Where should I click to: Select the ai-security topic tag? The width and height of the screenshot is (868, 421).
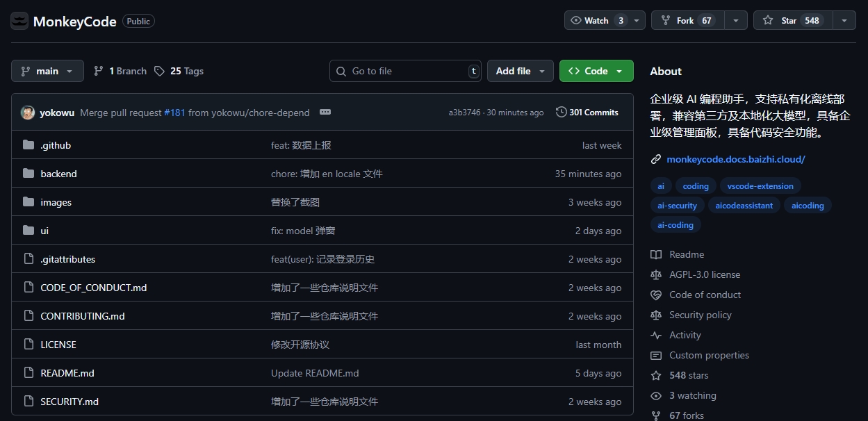pyautogui.click(x=678, y=206)
